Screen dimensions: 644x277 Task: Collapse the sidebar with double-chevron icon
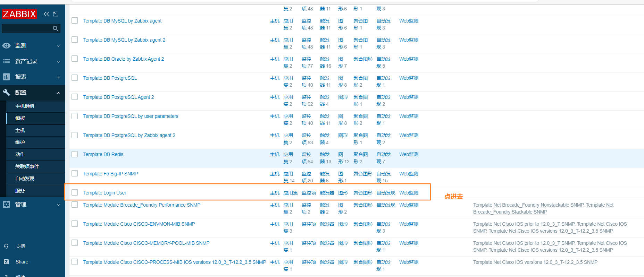(x=46, y=14)
